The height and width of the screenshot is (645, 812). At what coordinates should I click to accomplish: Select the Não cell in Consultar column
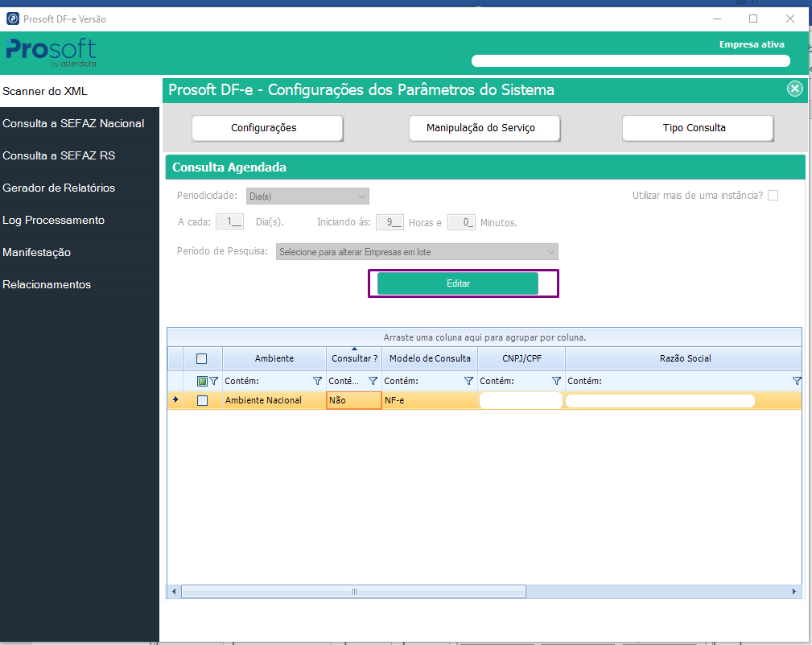click(x=354, y=400)
